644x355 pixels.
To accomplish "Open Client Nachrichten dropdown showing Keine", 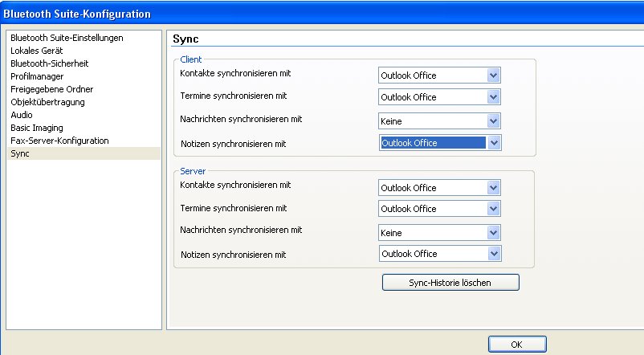I will point(439,120).
